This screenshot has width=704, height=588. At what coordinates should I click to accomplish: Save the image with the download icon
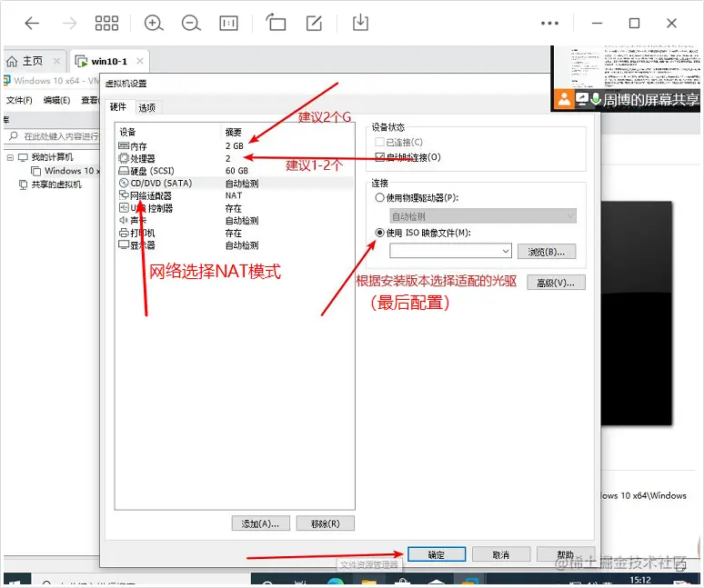click(x=360, y=23)
